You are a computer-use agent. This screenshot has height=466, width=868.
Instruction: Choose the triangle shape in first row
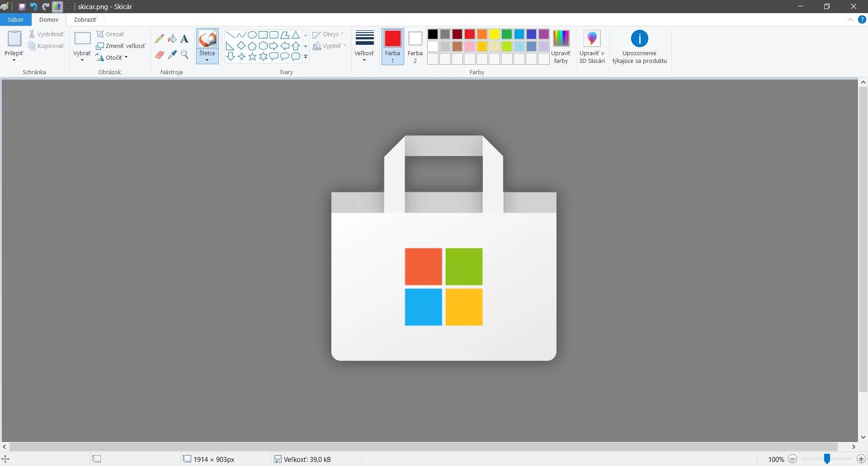click(295, 35)
